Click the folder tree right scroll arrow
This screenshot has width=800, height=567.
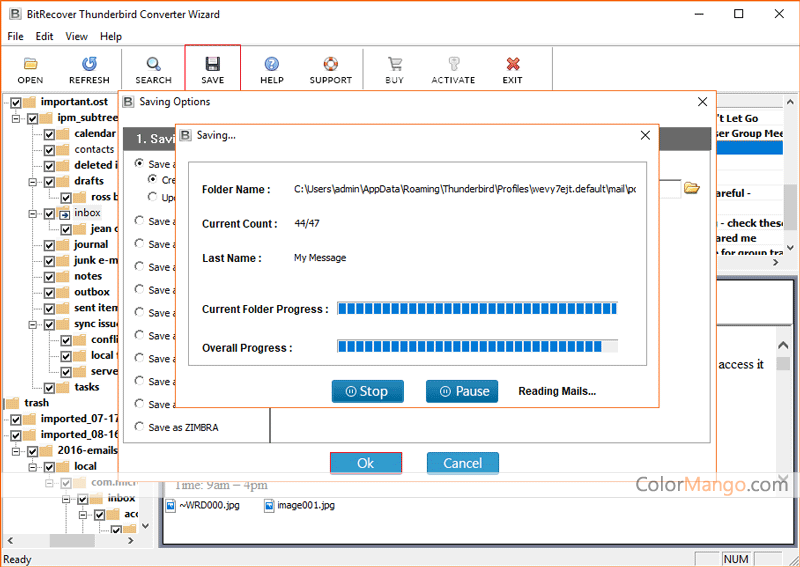click(x=131, y=540)
